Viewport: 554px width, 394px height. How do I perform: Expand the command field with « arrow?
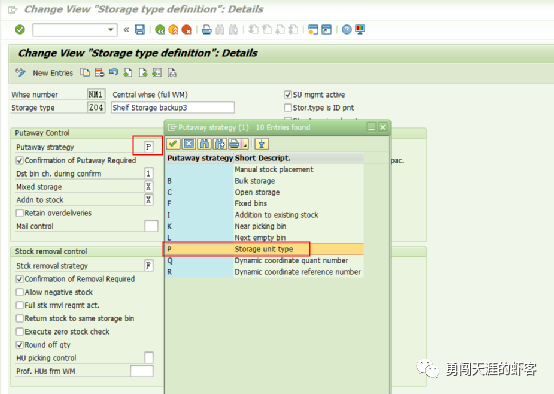click(126, 30)
